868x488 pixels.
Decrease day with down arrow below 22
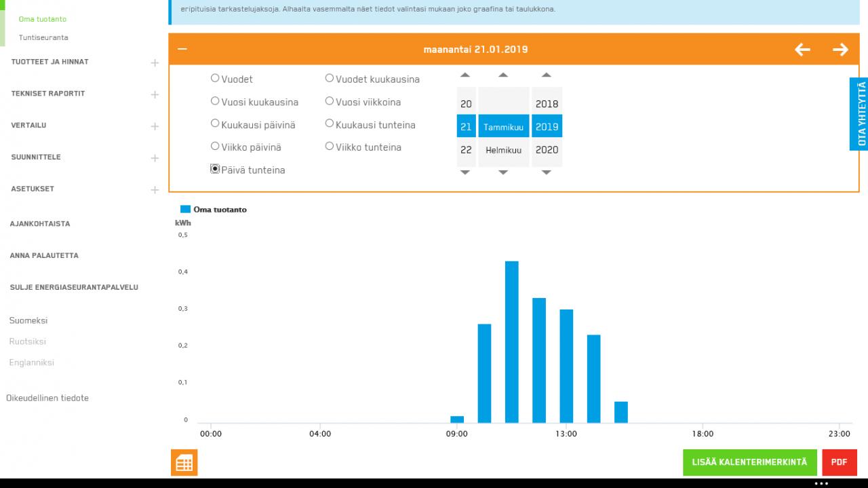point(465,172)
